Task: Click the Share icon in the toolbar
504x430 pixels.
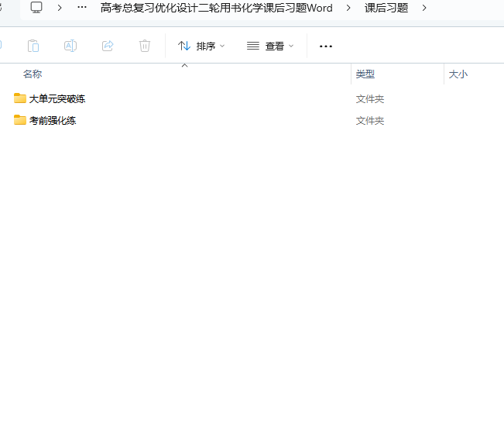Action: [x=108, y=46]
